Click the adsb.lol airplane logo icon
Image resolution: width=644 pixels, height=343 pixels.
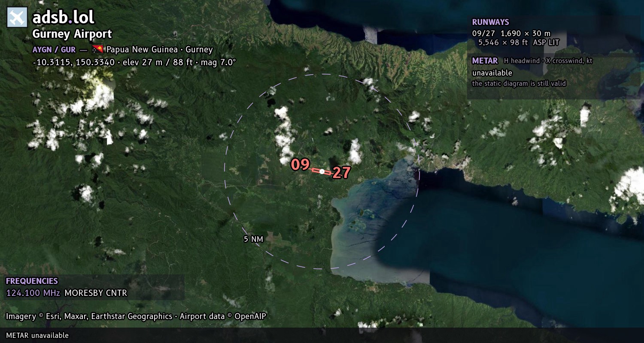[x=17, y=18]
